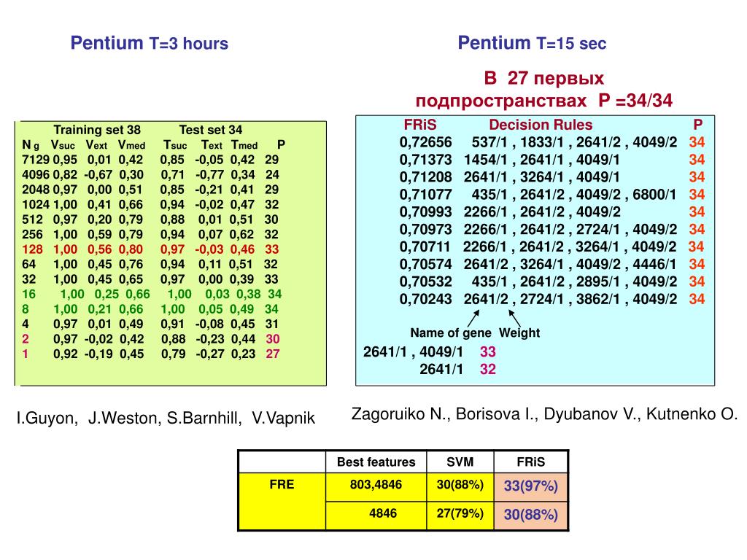Click the rule '1454/1 , 2641/1 , 4049/1'

[x=542, y=160]
